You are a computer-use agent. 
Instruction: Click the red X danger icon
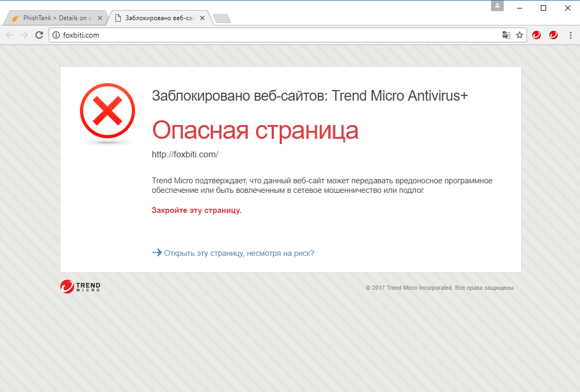[107, 111]
